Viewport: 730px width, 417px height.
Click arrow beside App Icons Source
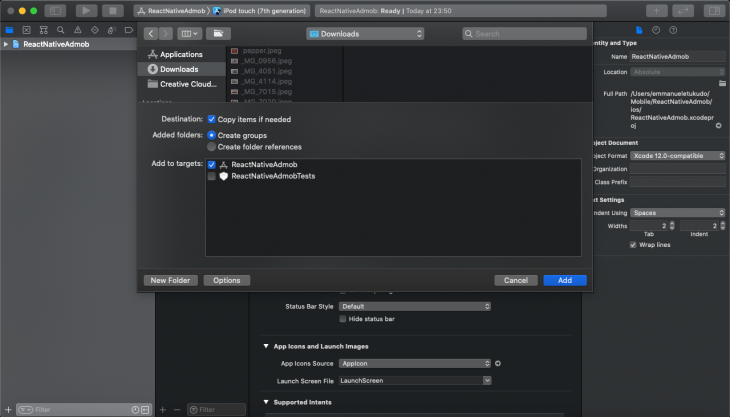(x=498, y=363)
